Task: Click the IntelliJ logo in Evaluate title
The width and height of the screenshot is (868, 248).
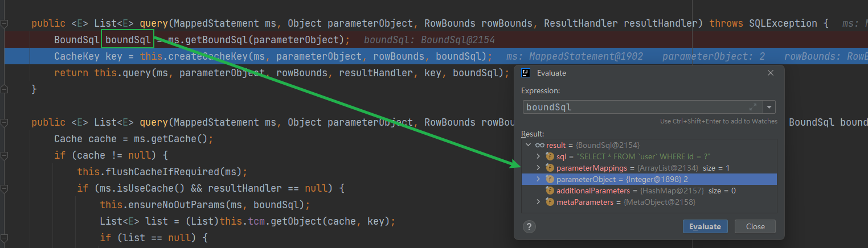Action: click(527, 73)
